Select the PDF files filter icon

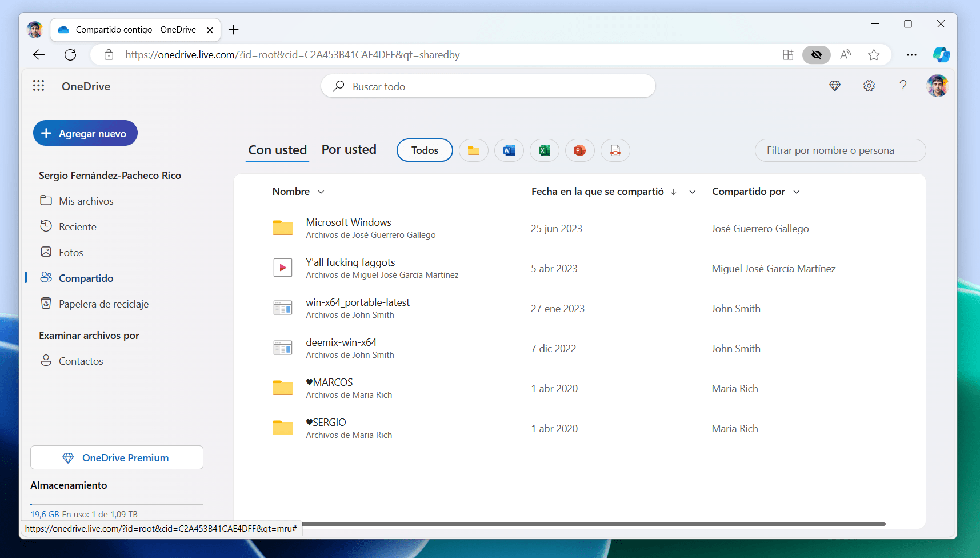coord(615,150)
